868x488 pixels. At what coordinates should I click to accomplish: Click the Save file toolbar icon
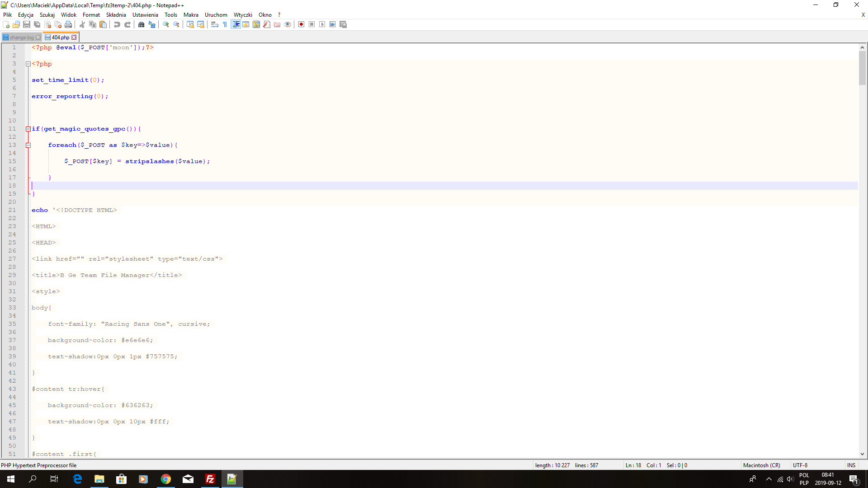click(x=27, y=24)
